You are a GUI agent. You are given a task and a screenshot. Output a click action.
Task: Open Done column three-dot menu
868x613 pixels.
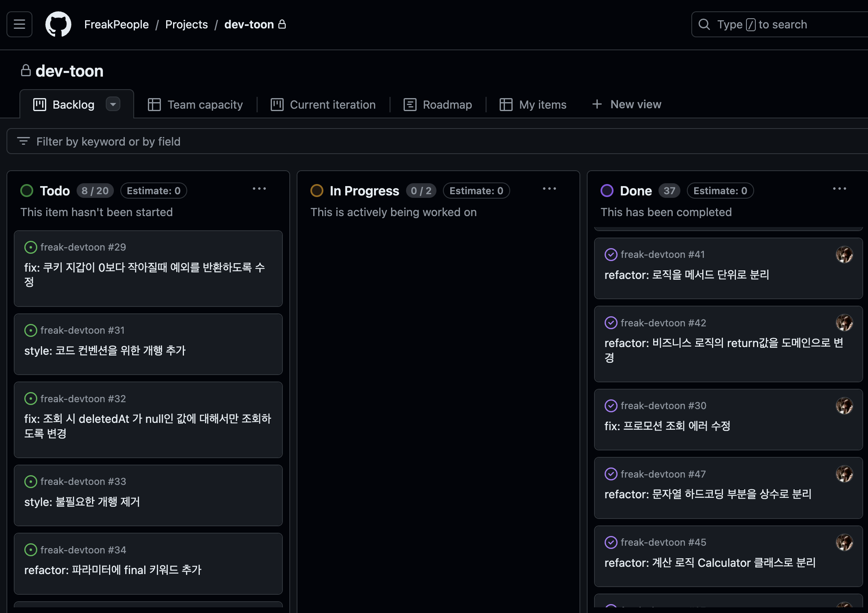tap(840, 189)
